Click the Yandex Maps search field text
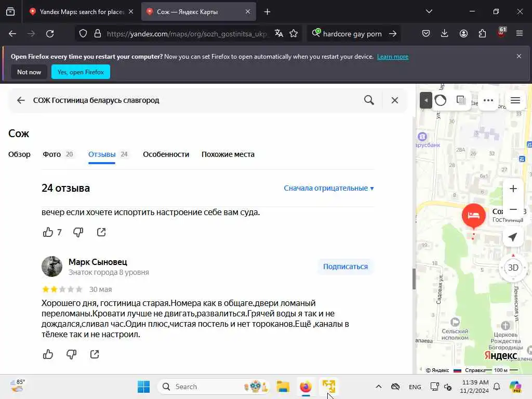The height and width of the screenshot is (399, 532). [96, 100]
